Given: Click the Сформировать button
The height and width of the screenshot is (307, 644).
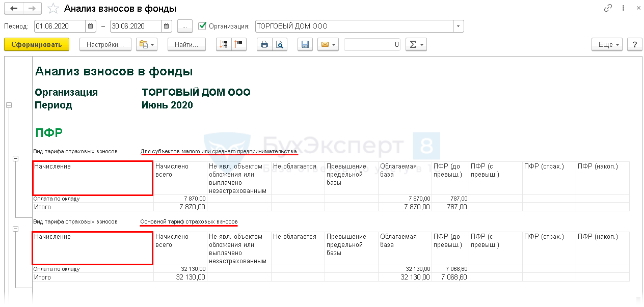Looking at the screenshot, I should 37,45.
